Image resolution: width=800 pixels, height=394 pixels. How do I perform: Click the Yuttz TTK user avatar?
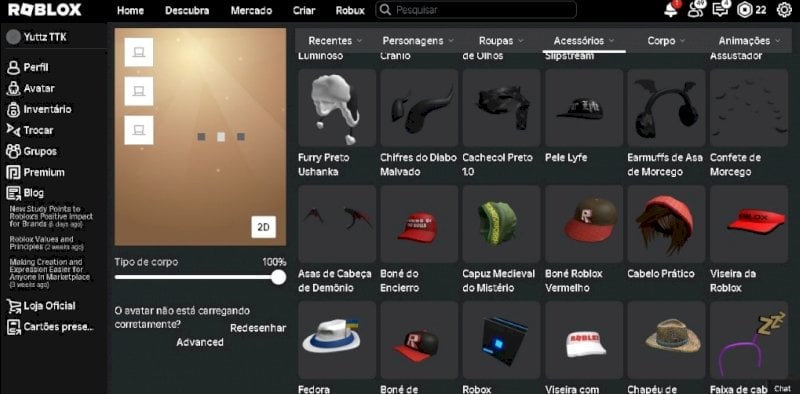(x=13, y=37)
